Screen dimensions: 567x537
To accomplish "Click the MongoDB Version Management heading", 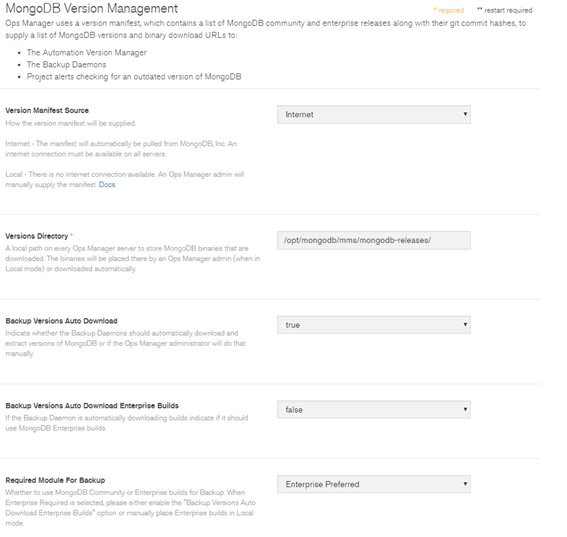I will [x=91, y=8].
